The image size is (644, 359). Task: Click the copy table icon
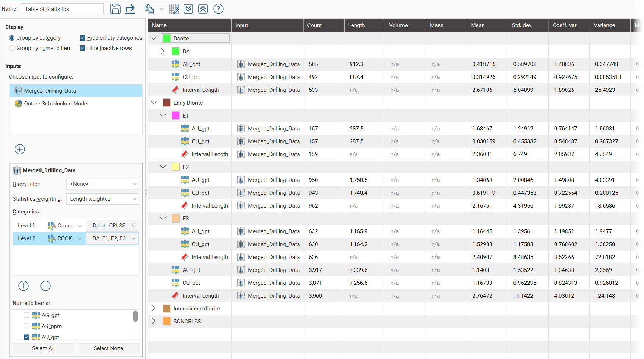click(x=149, y=9)
